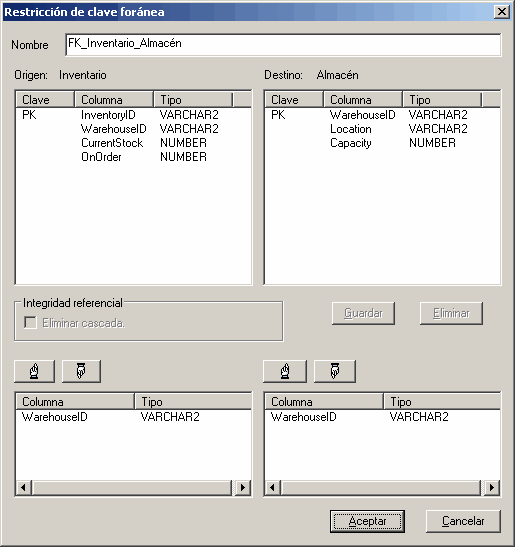The width and height of the screenshot is (515, 547).
Task: Close the Restricción de clave foránea dialog
Action: (x=502, y=12)
